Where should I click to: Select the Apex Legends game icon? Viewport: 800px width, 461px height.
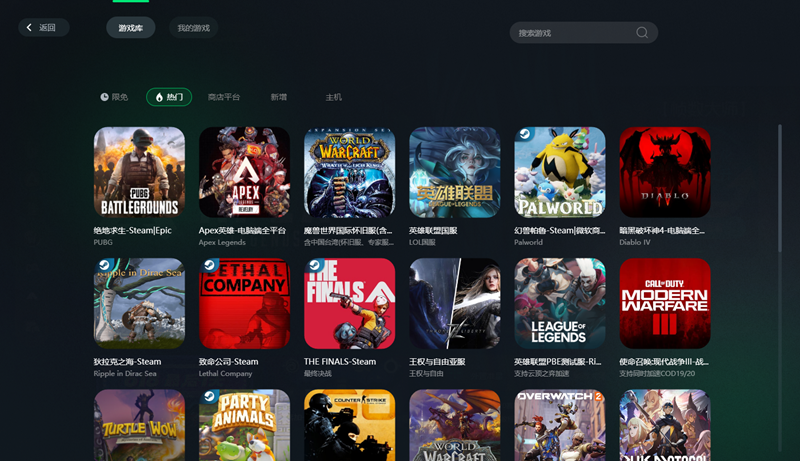[244, 172]
